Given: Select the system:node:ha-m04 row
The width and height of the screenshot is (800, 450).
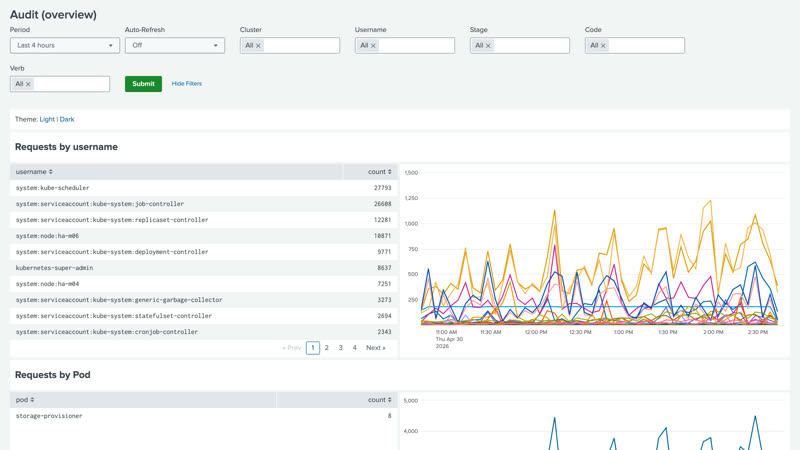Looking at the screenshot, I should point(204,284).
